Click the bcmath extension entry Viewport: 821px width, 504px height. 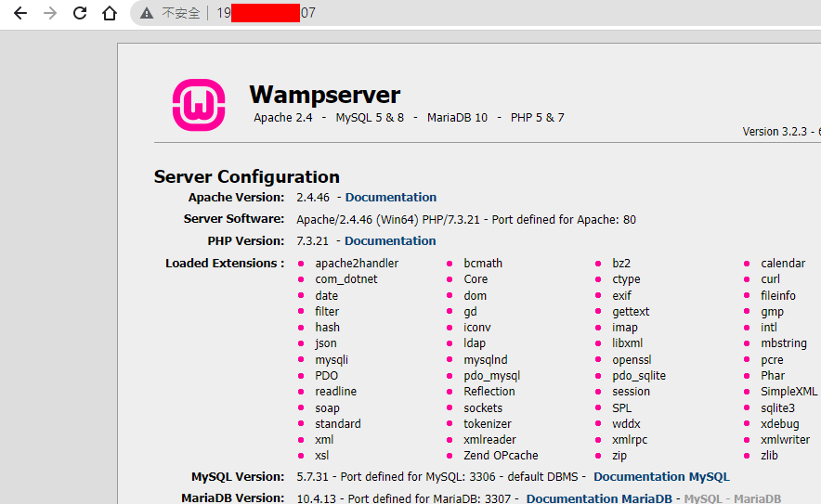tap(483, 264)
